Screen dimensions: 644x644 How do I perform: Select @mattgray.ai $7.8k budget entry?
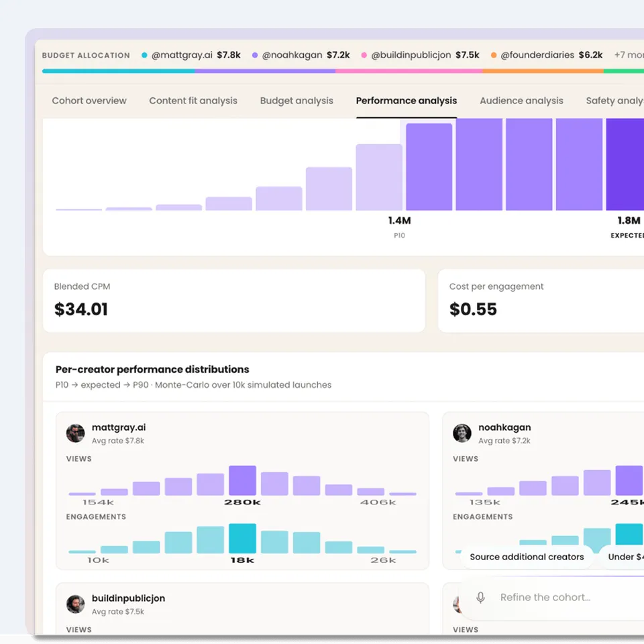click(x=191, y=55)
